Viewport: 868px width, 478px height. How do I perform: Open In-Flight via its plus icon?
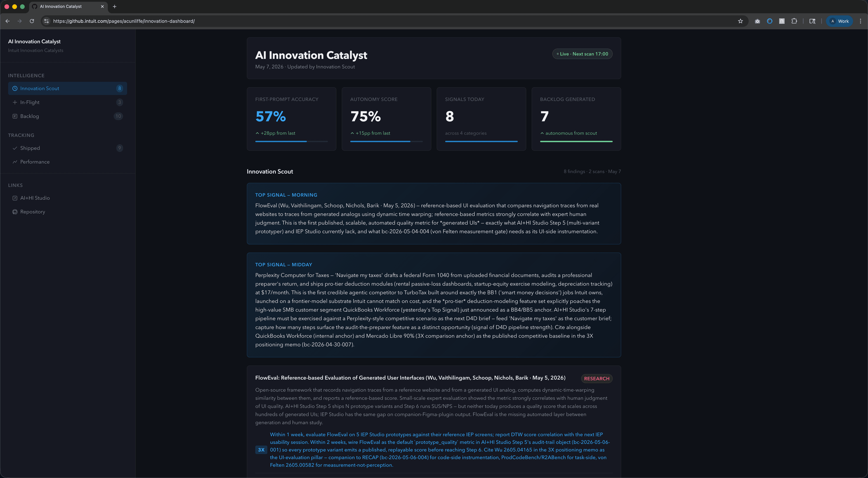15,102
